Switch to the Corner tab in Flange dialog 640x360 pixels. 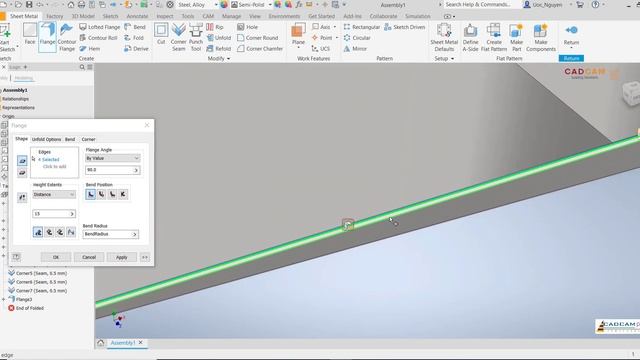(x=88, y=139)
